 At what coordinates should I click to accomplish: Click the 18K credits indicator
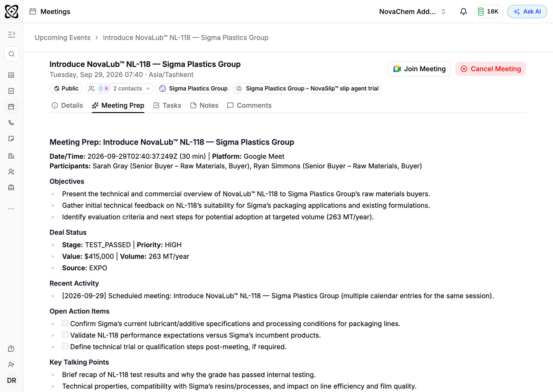489,11
